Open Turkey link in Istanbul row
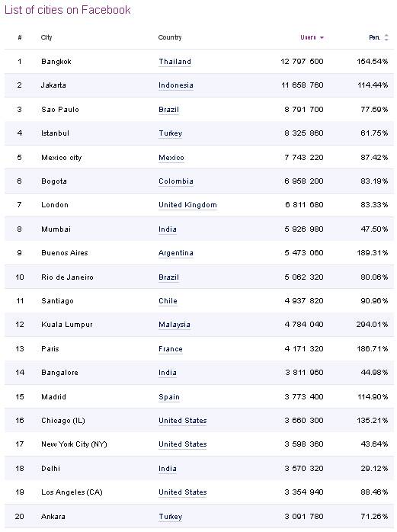Viewport: 397px width, 532px height. pos(171,133)
